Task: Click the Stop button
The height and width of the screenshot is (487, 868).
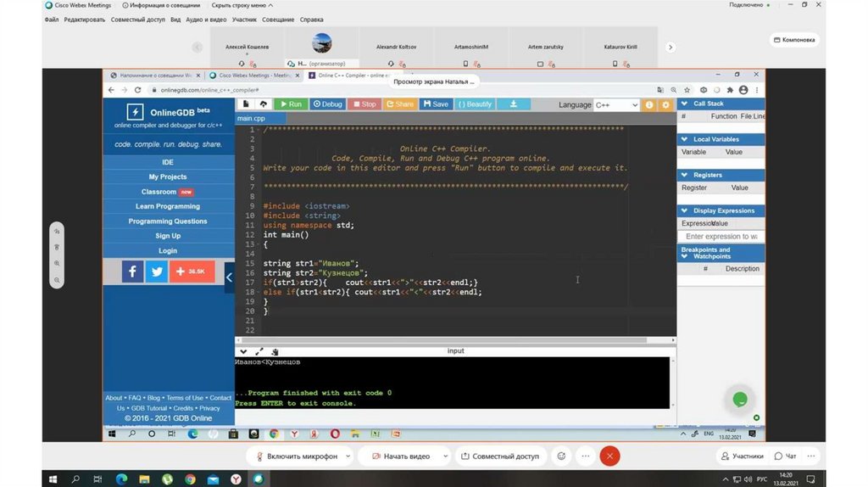Action: 364,104
